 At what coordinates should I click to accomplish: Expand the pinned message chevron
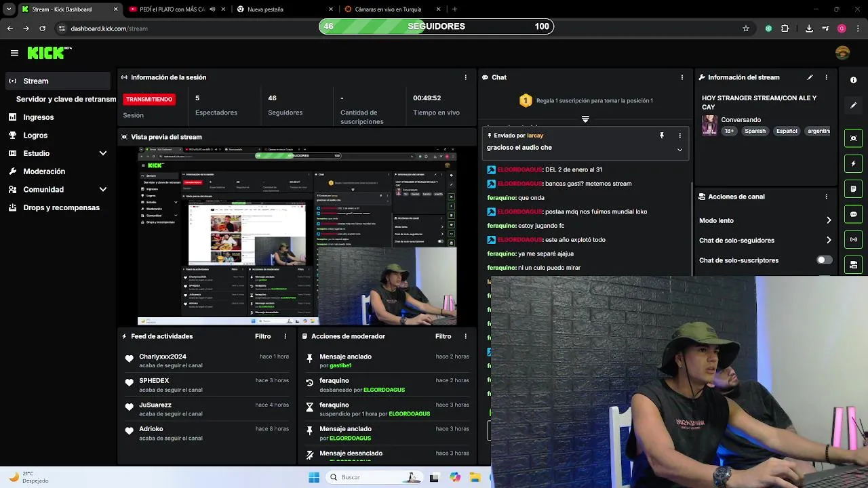point(679,150)
